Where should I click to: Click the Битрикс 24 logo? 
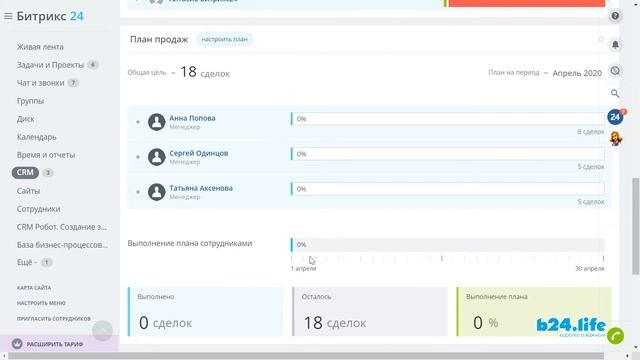(x=50, y=16)
